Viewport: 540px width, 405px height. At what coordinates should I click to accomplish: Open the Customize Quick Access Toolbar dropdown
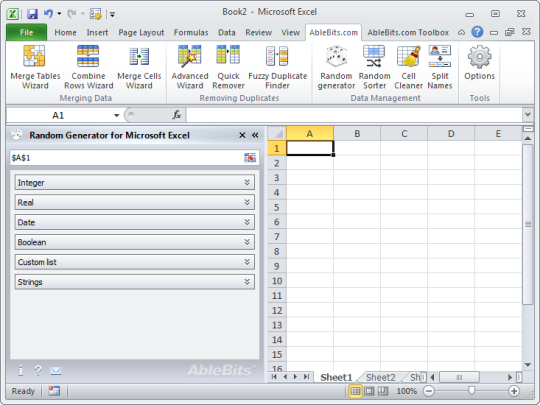112,14
